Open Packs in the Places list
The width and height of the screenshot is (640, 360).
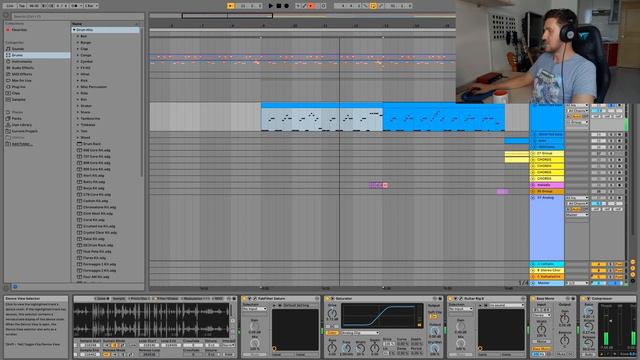(16, 118)
